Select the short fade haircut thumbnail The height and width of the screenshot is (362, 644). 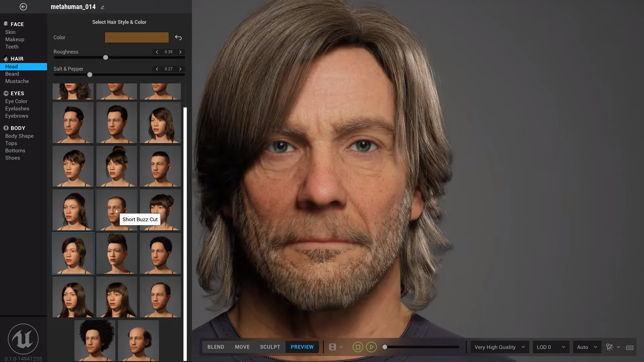[x=160, y=166]
